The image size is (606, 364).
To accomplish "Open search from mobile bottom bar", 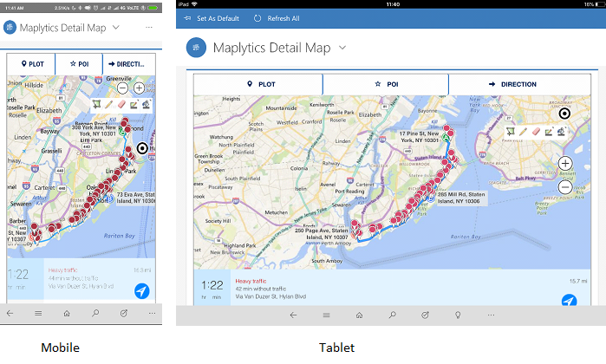I will (x=95, y=314).
